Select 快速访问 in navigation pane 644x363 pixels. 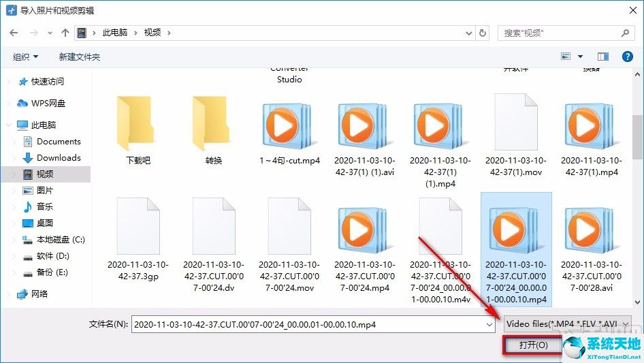pos(41,82)
